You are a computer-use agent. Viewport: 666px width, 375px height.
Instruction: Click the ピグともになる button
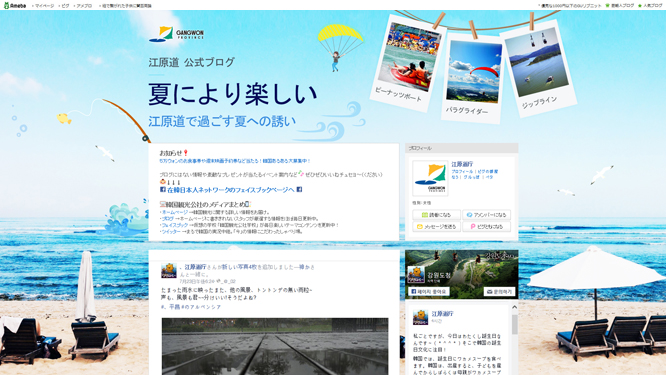(x=486, y=227)
